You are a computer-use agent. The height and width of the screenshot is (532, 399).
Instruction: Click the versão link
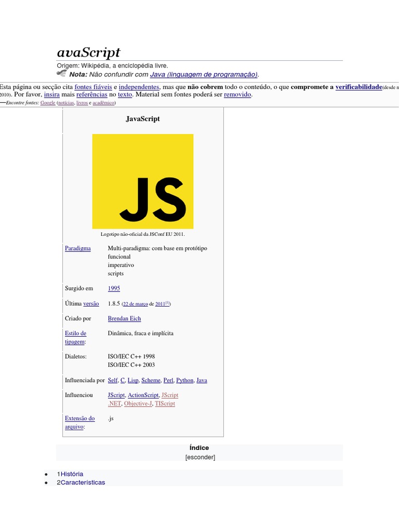[91, 303]
